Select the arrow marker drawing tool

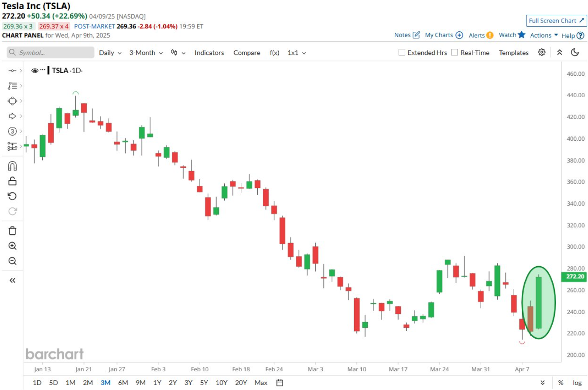pos(12,116)
